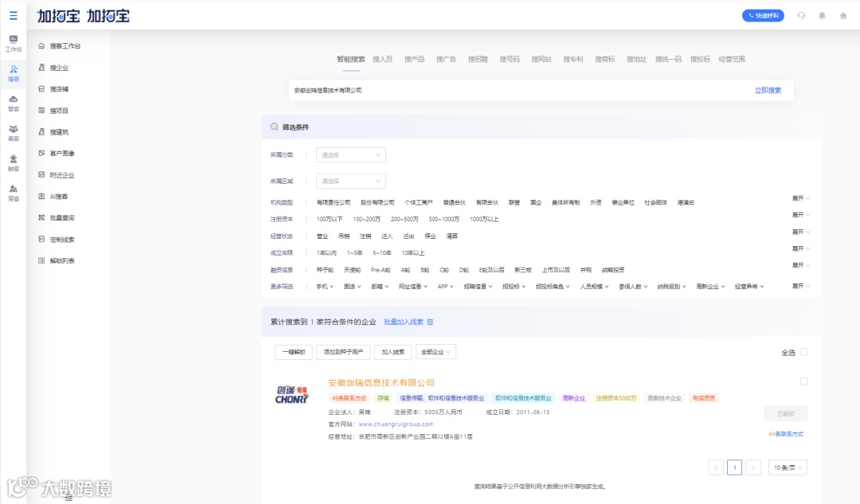Expand the 经营状态 row with 展开
The height and width of the screenshot is (504, 860).
point(801,232)
